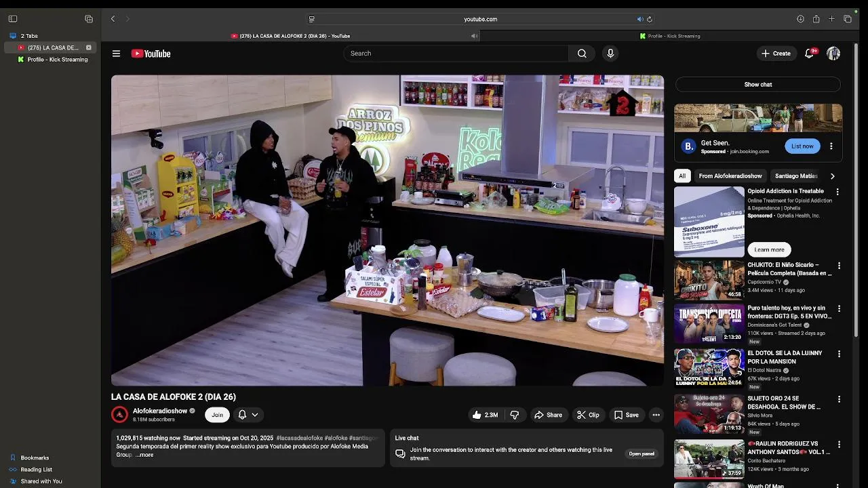Select the All filter chip
Viewport: 868px width, 488px height.
click(682, 176)
